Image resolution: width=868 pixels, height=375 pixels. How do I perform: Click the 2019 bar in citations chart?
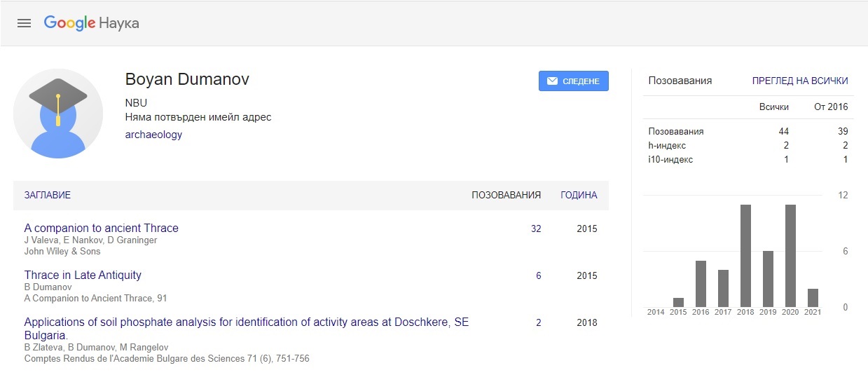pos(768,279)
